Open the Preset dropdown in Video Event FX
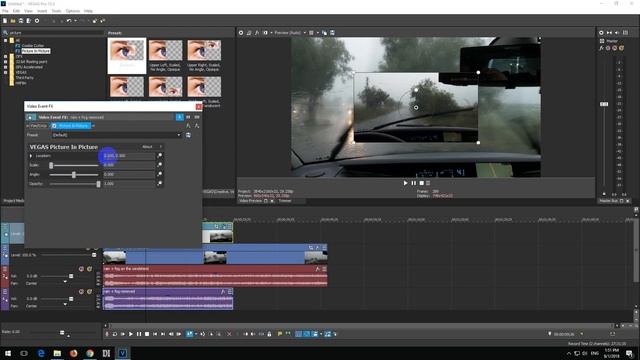The image size is (640, 360). click(116, 135)
